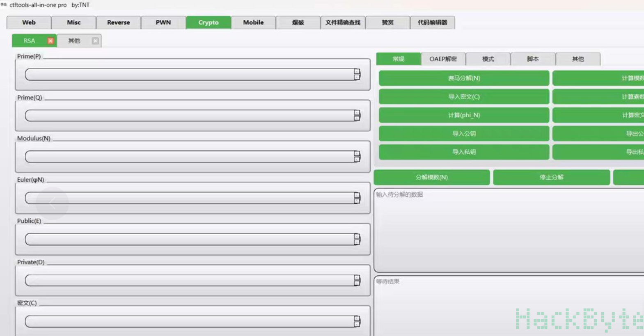This screenshot has width=644, height=336.
Task: Open the Mobile tab
Action: point(253,22)
